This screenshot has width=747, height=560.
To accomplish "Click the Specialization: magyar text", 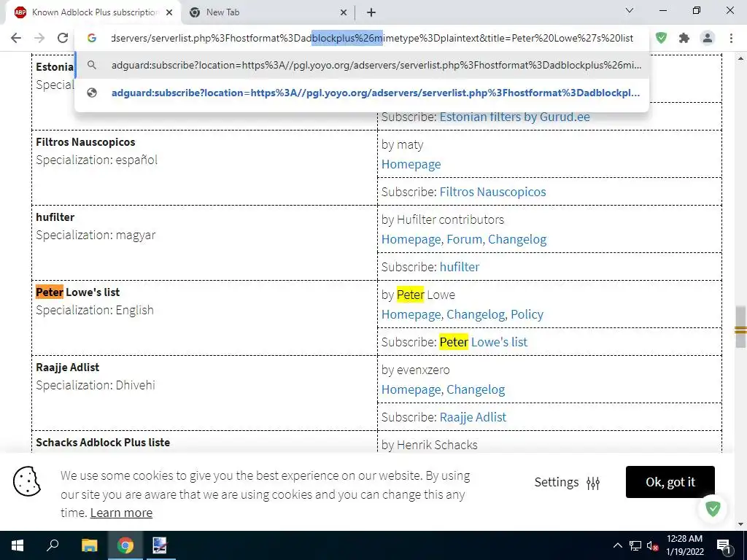I will (96, 235).
